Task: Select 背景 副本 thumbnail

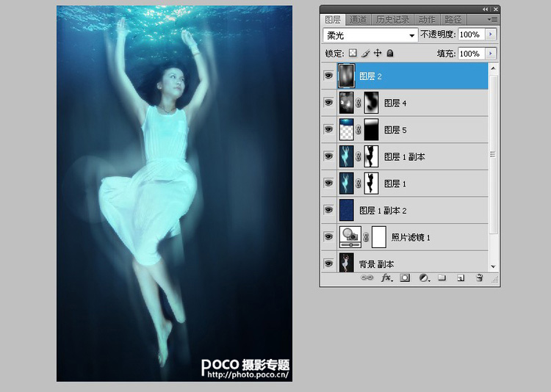Action: 346,263
